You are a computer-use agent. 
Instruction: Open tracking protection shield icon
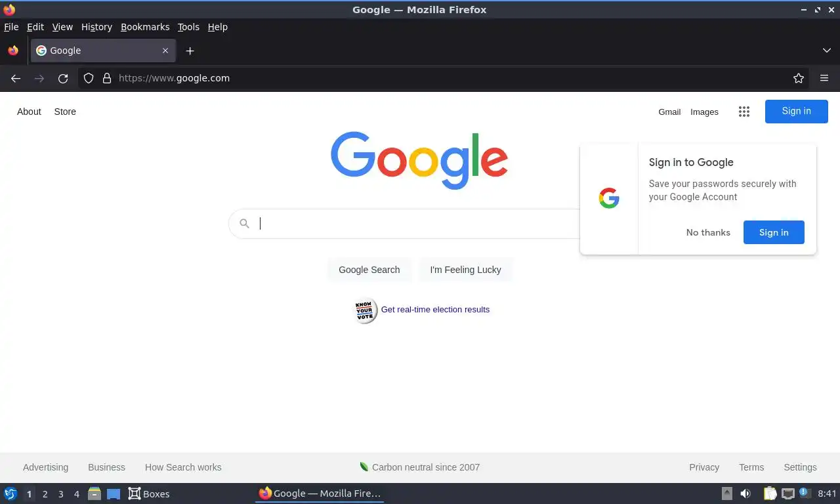[89, 78]
